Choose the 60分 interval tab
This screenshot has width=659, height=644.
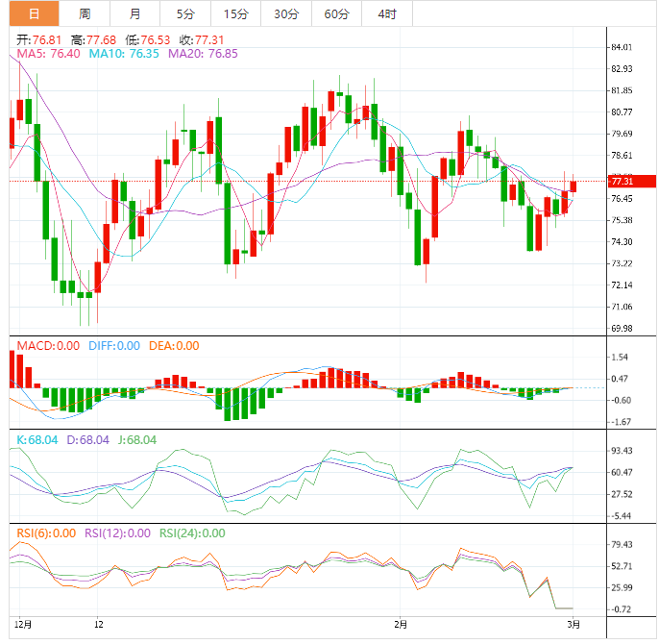(336, 13)
